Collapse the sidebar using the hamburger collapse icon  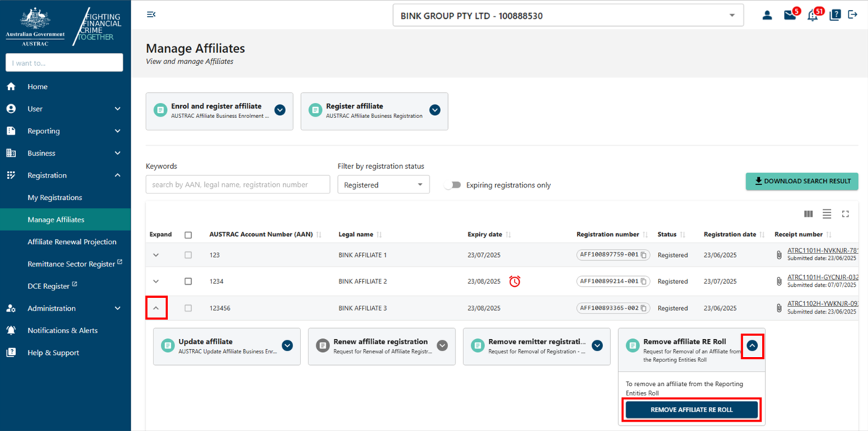[152, 14]
